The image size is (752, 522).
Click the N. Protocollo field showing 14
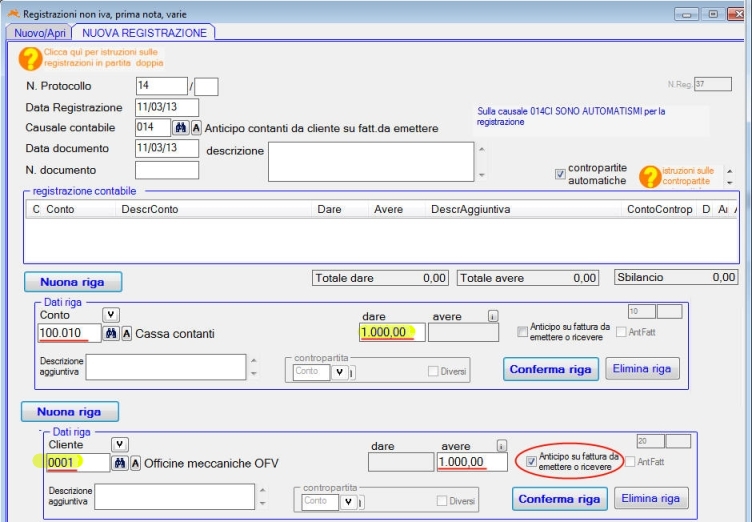click(162, 86)
